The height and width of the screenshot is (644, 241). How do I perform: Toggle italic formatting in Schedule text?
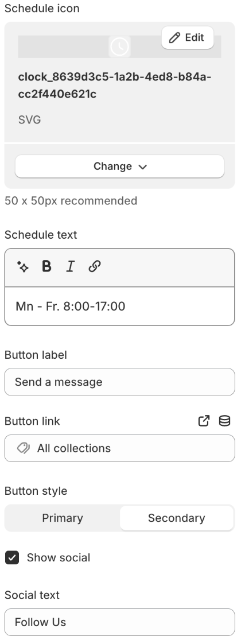point(71,266)
